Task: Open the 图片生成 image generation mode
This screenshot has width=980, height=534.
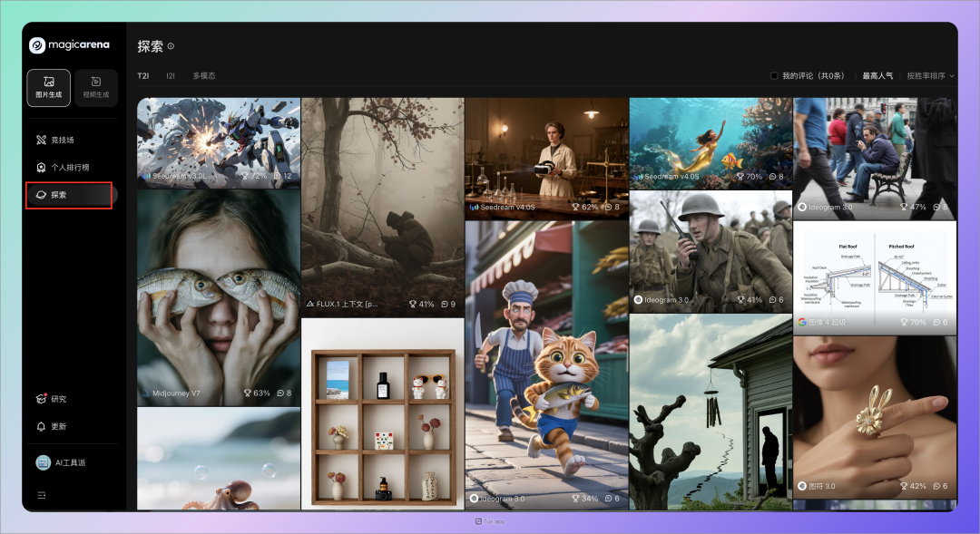Action: [x=49, y=87]
